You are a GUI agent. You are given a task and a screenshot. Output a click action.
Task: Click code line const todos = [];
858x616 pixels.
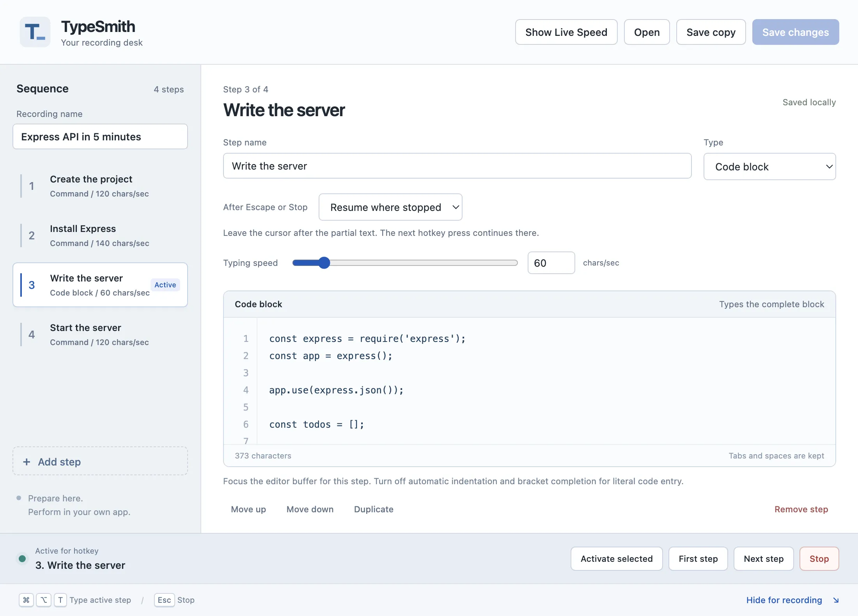coord(316,424)
